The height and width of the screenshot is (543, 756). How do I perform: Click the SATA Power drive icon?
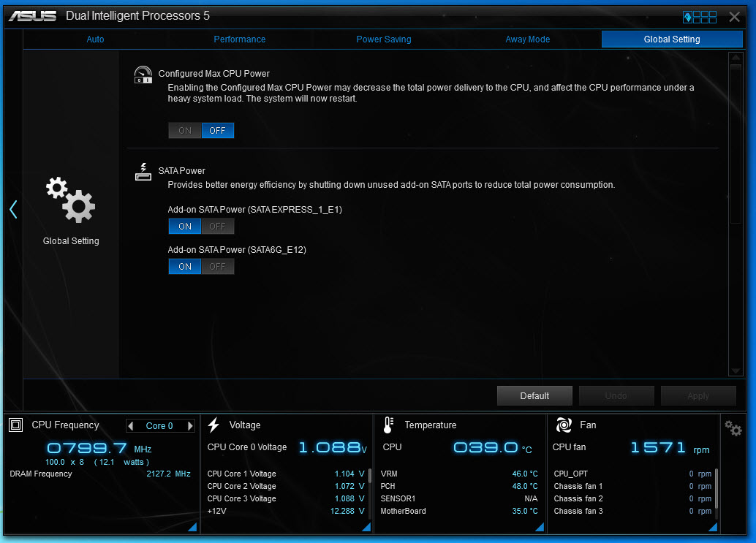coord(143,172)
